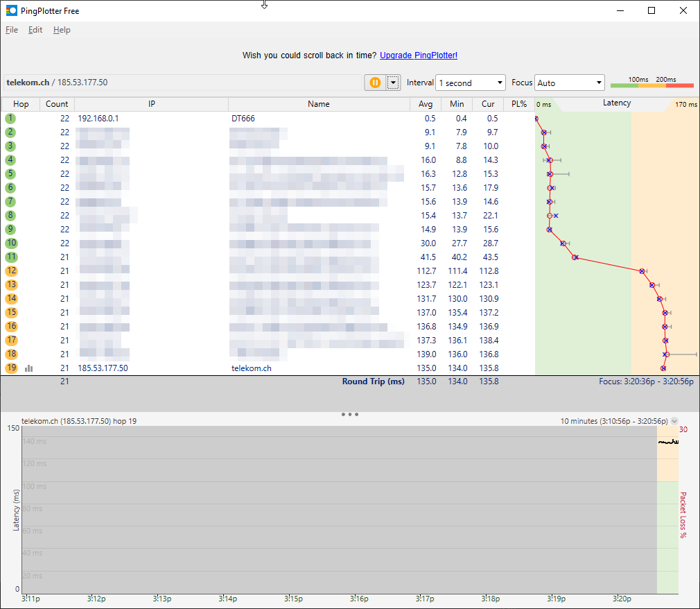Click the 185.53.177.50 IP cell in hop 19
The height and width of the screenshot is (609, 700).
(103, 368)
